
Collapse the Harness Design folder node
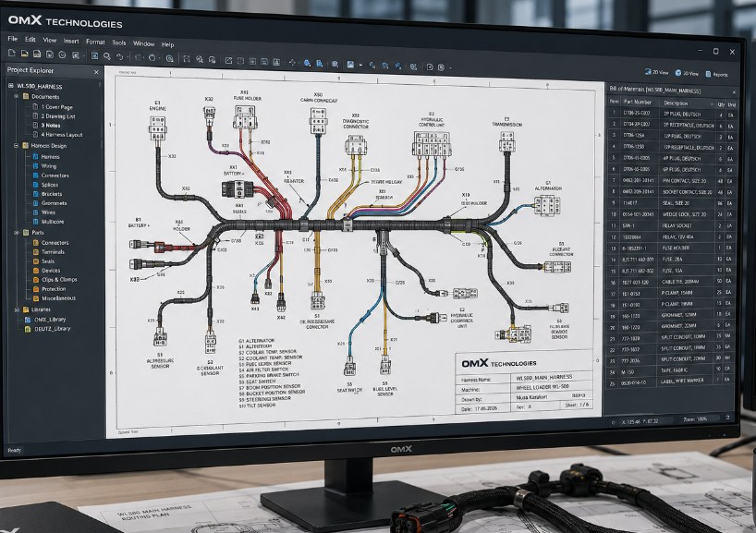pyautogui.click(x=17, y=145)
